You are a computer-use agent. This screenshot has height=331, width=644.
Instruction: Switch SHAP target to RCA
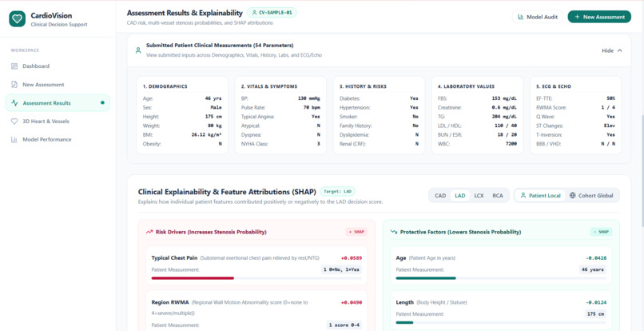click(x=497, y=196)
